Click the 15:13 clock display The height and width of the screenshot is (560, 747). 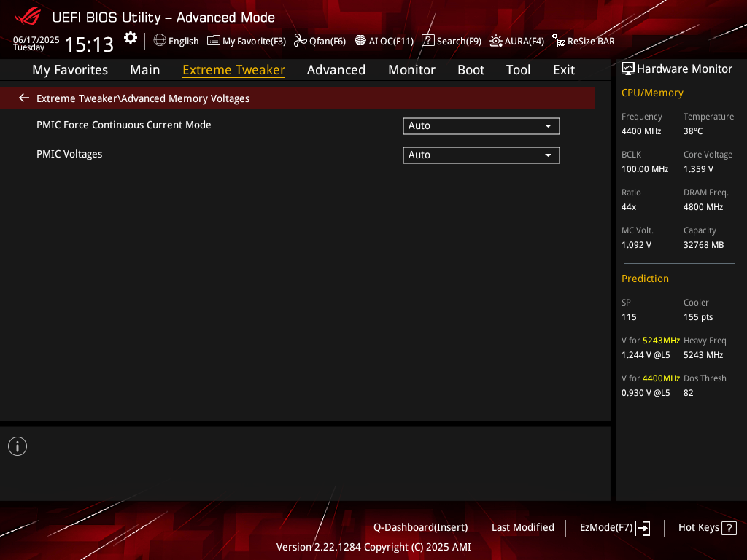[89, 44]
